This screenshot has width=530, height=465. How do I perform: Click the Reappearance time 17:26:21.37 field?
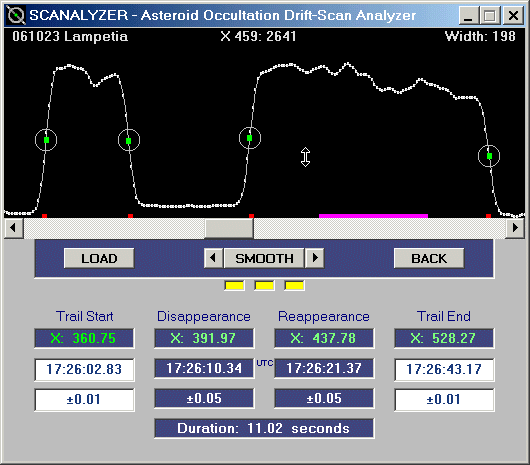click(324, 368)
